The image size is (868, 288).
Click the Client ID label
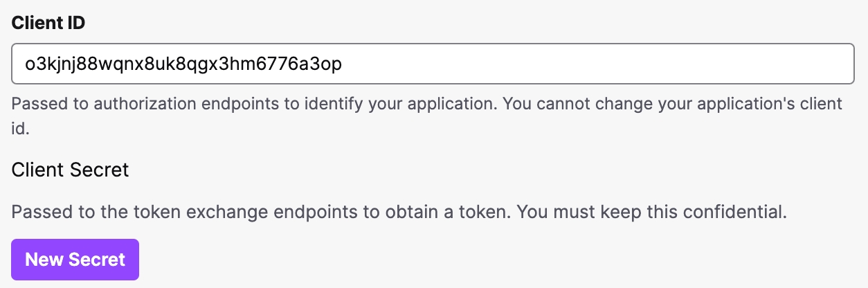tap(48, 21)
